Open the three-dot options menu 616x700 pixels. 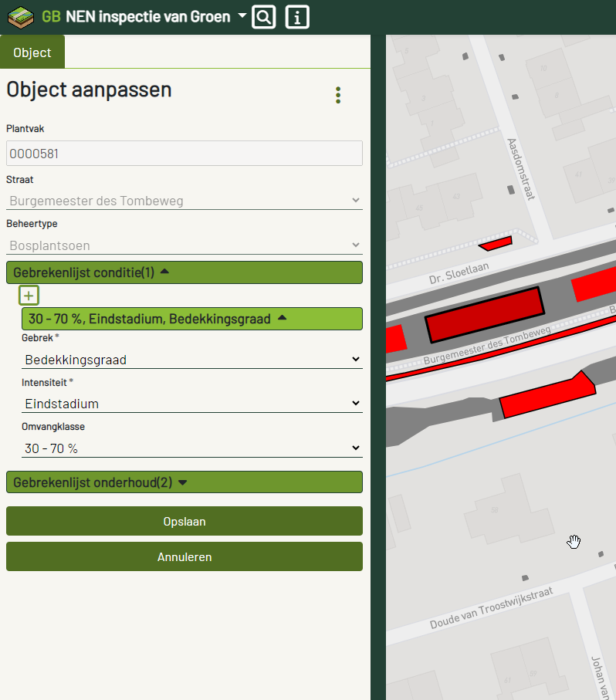[x=338, y=95]
